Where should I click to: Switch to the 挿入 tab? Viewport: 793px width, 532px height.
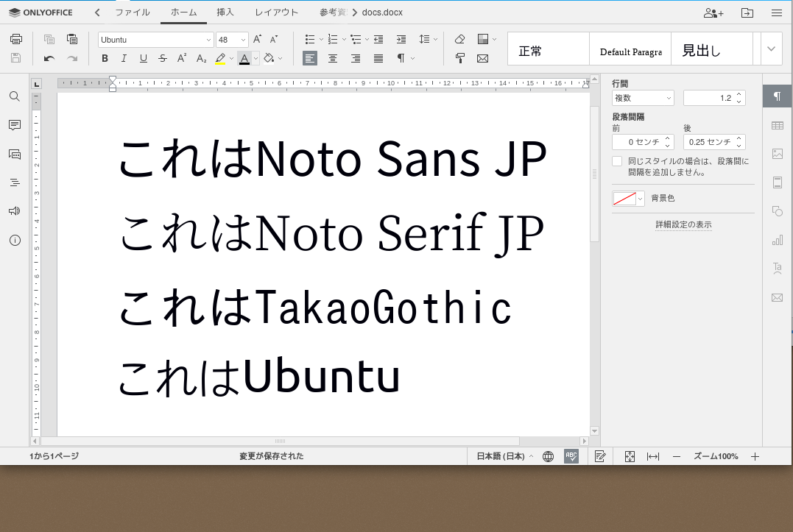coord(225,12)
